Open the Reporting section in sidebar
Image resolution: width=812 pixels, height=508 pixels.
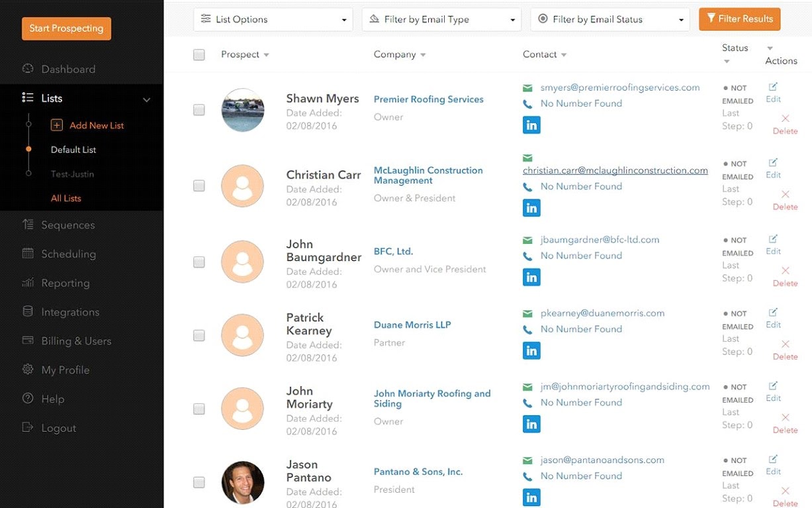[62, 282]
